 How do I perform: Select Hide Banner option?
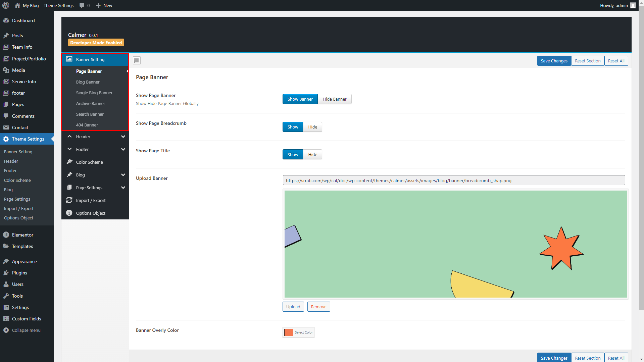coord(335,99)
